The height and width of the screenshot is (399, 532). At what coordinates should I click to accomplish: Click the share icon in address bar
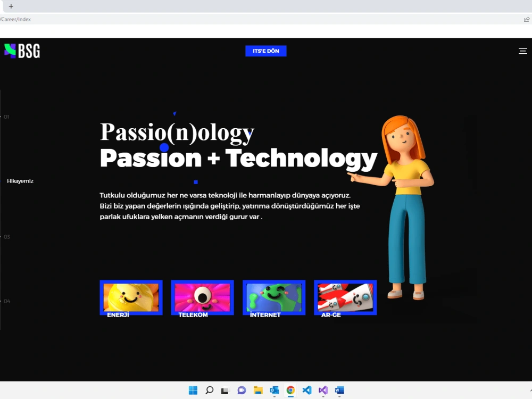click(x=526, y=19)
